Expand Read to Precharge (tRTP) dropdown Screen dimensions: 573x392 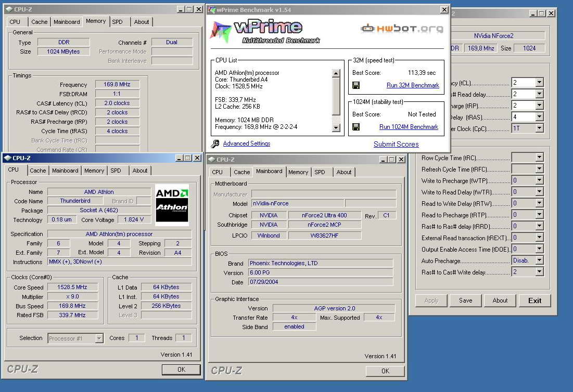[539, 215]
